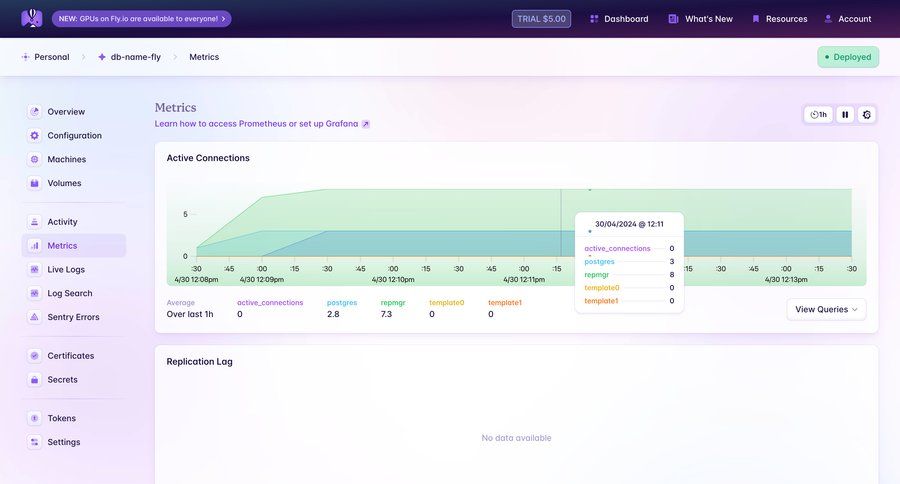This screenshot has width=900, height=484.
Task: Toggle the repmgr series in legend
Action: tap(392, 302)
